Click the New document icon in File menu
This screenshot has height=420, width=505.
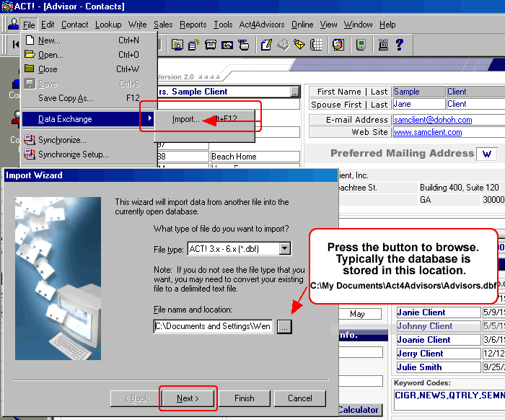click(x=30, y=40)
